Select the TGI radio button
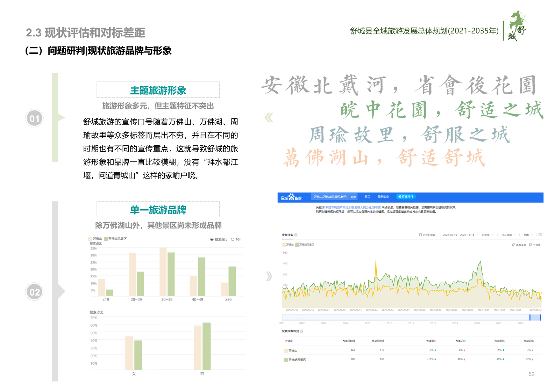Viewport: 555px width, 392px height. (x=233, y=239)
